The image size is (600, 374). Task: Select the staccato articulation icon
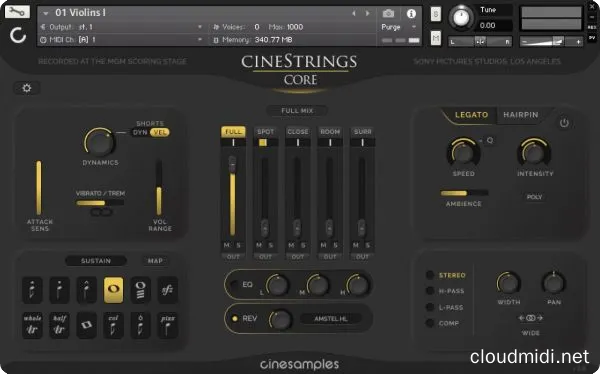click(59, 290)
